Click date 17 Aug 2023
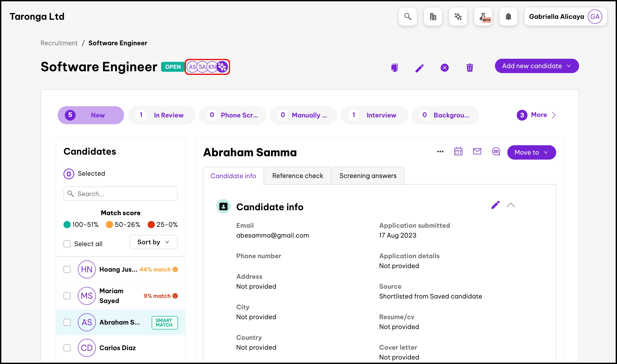 pyautogui.click(x=398, y=236)
